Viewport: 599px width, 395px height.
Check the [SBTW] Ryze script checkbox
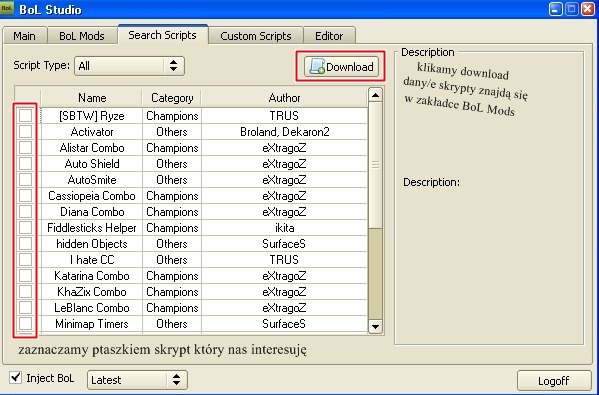[x=26, y=115]
